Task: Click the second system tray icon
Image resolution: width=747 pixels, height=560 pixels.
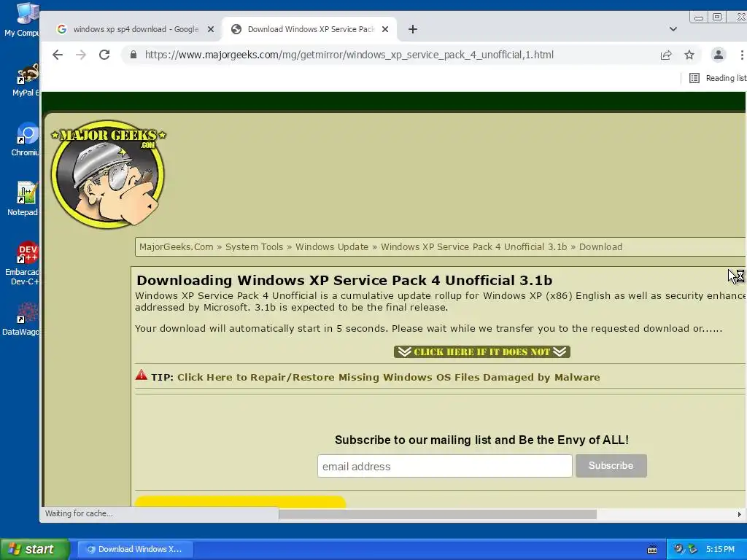Action: click(x=693, y=549)
